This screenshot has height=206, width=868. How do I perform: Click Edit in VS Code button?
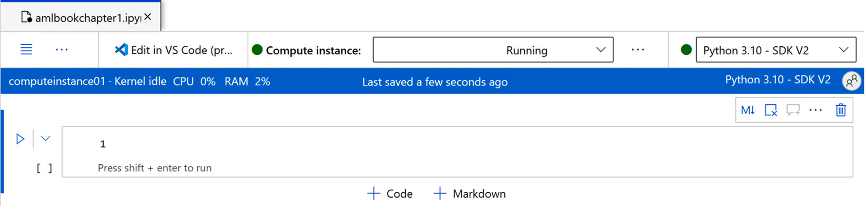[x=174, y=50]
